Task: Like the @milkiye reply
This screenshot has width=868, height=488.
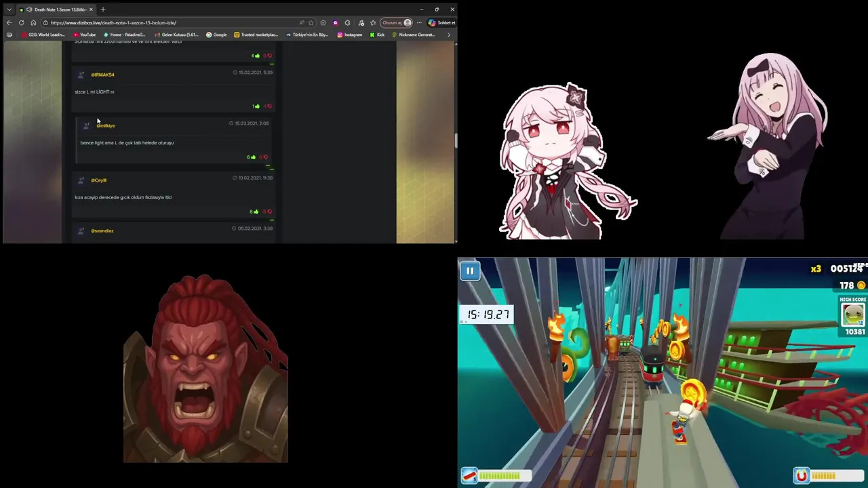Action: tap(252, 157)
